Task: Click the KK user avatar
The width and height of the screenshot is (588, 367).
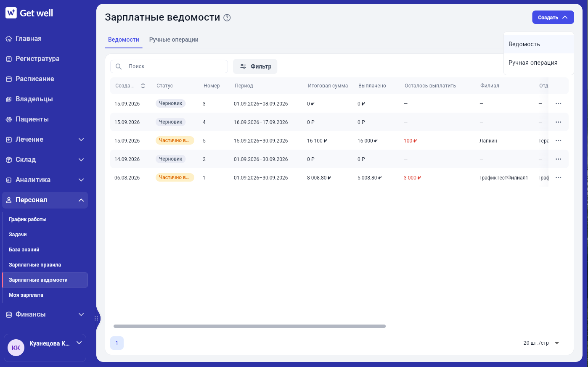Action: point(16,348)
